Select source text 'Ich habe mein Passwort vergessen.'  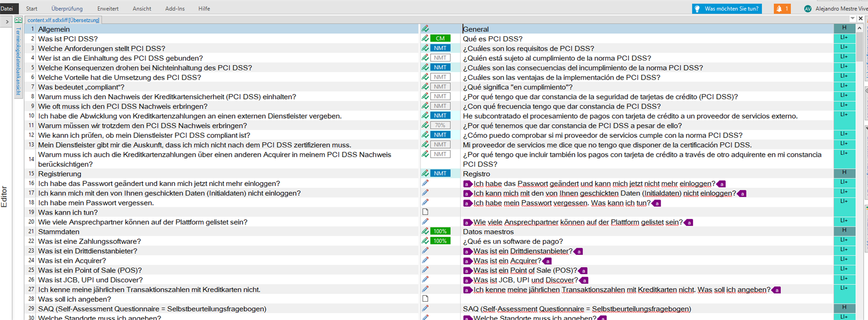click(96, 203)
